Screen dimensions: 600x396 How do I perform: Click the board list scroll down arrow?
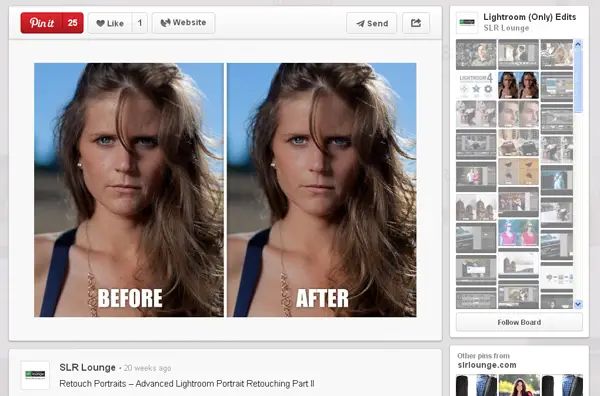click(578, 304)
